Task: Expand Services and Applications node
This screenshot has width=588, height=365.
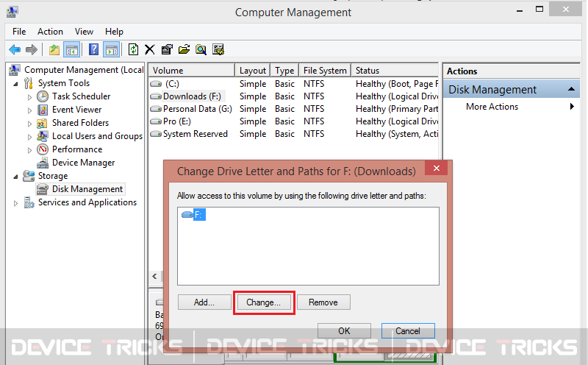Action: coord(16,202)
